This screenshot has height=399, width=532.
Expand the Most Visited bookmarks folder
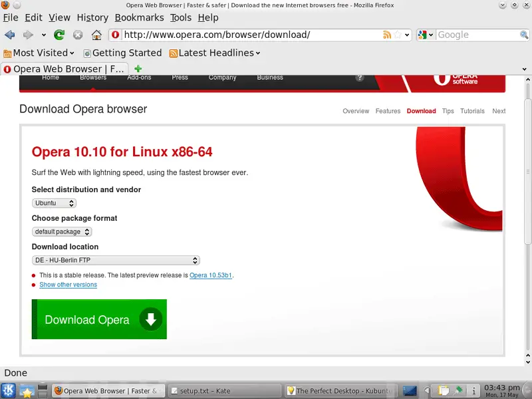click(39, 53)
